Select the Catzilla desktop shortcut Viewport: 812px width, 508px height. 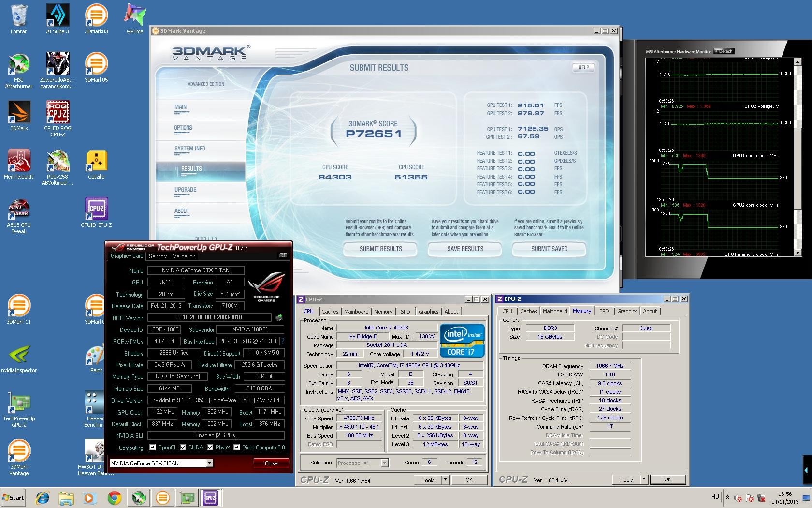click(96, 164)
